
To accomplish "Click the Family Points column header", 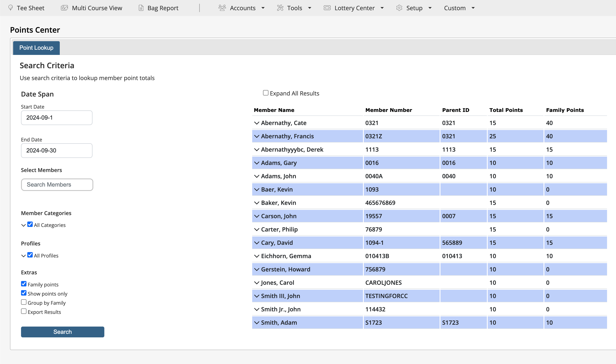I will coord(565,110).
